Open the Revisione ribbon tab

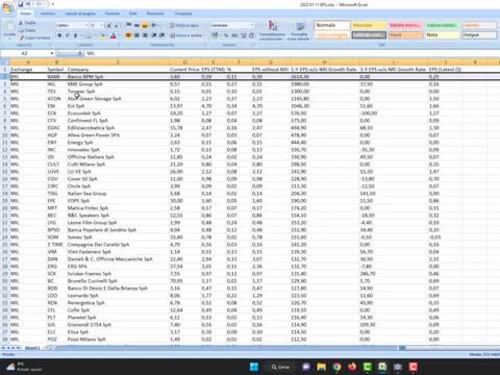[x=155, y=14]
